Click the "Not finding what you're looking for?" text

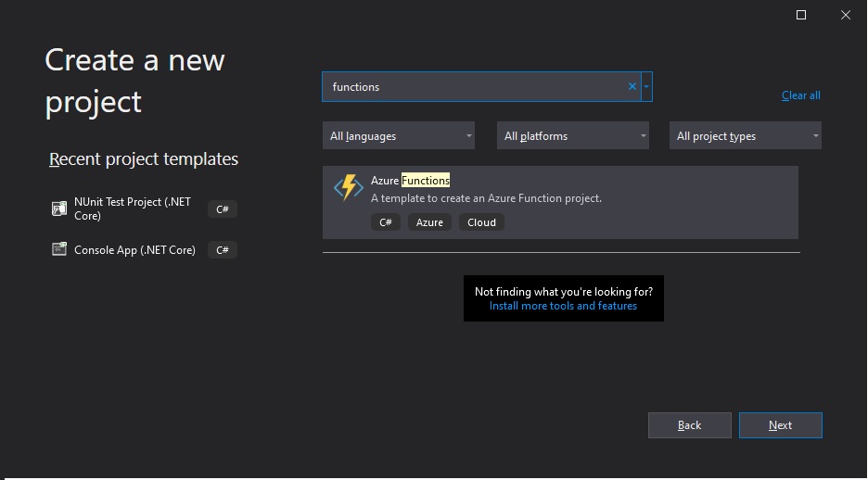coord(564,291)
